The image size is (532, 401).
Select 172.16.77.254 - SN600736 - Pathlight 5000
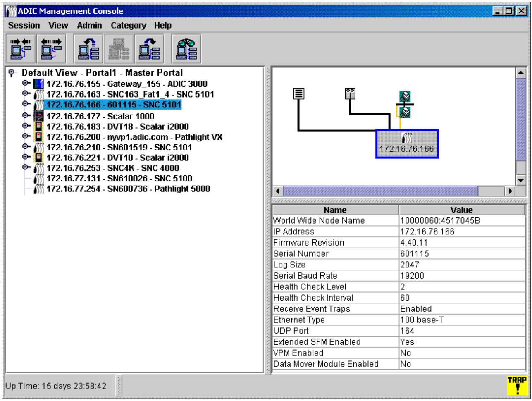128,189
